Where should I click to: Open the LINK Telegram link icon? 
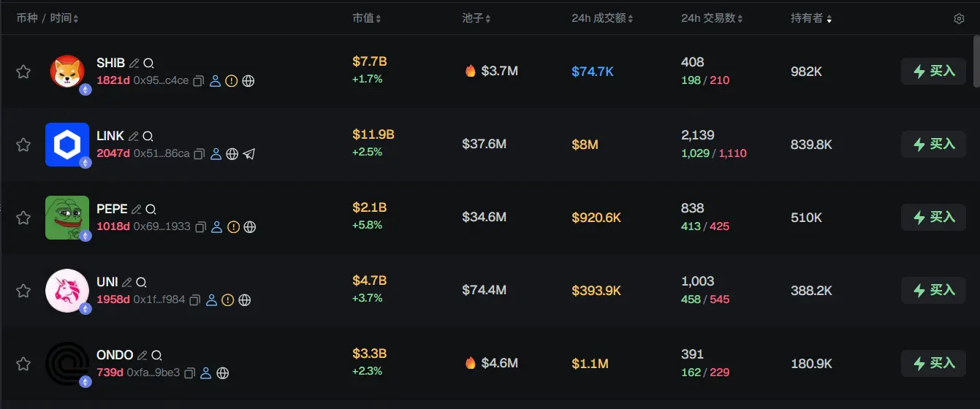(249, 154)
